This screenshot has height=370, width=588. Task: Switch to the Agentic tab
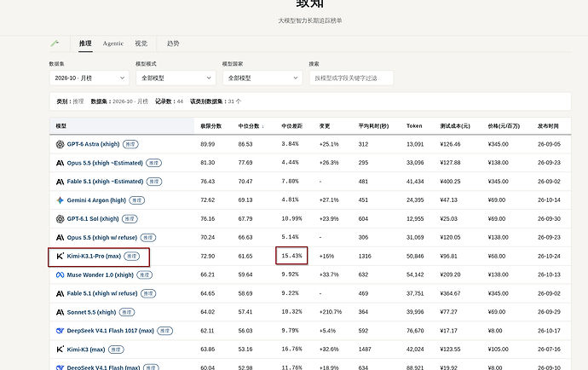113,43
